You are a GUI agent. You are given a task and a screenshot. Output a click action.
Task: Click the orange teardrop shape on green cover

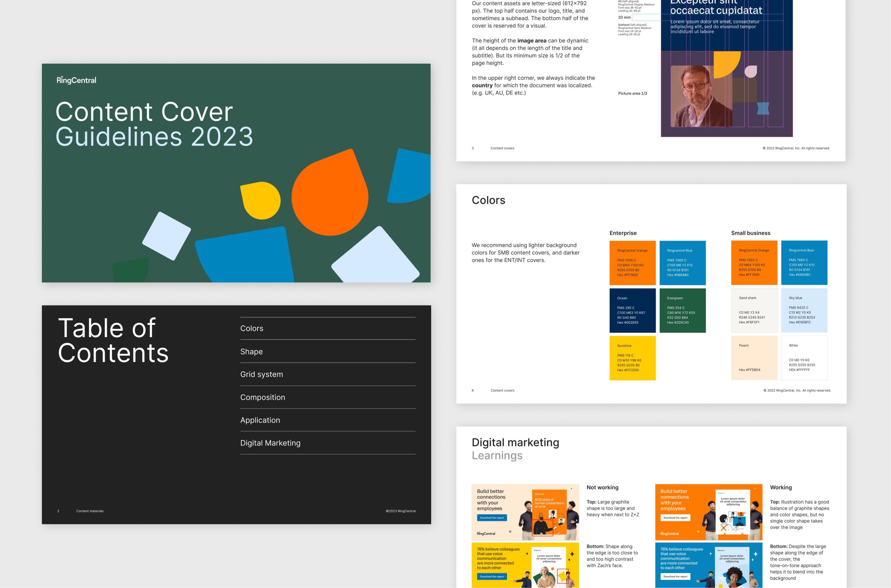330,192
